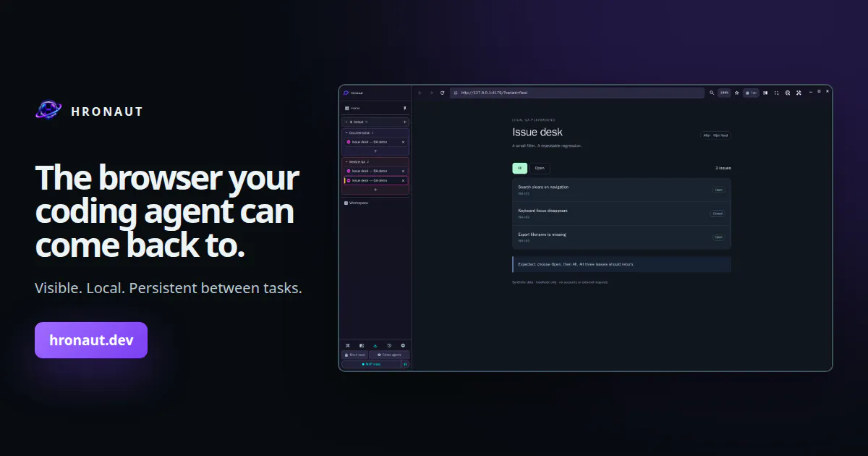
Task: Click the browser back arrow
Action: (x=420, y=93)
